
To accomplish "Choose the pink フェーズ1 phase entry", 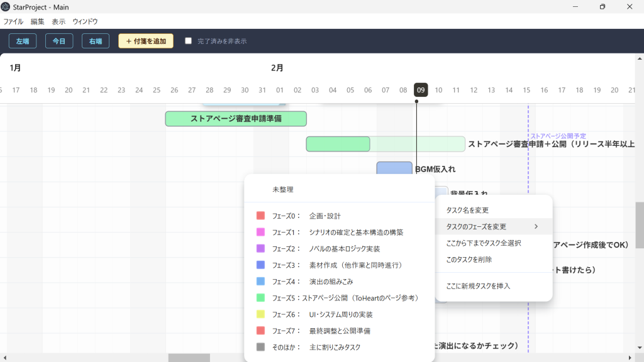I will click(x=339, y=233).
